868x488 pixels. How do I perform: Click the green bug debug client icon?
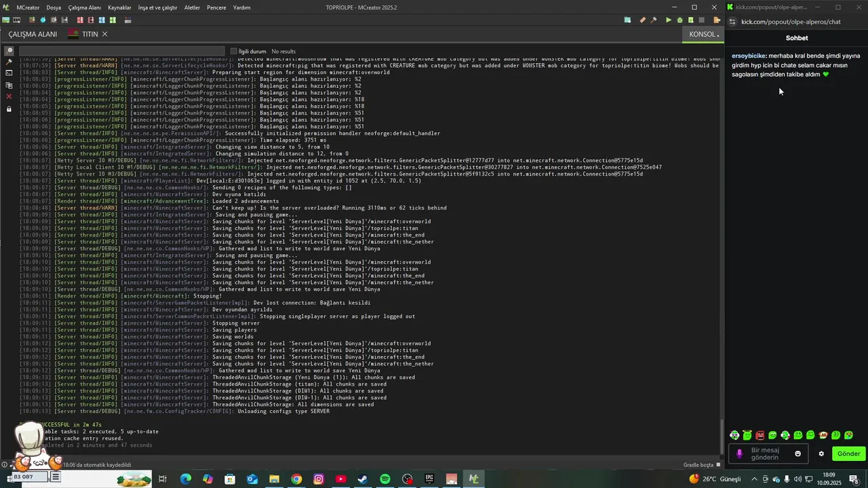point(679,20)
